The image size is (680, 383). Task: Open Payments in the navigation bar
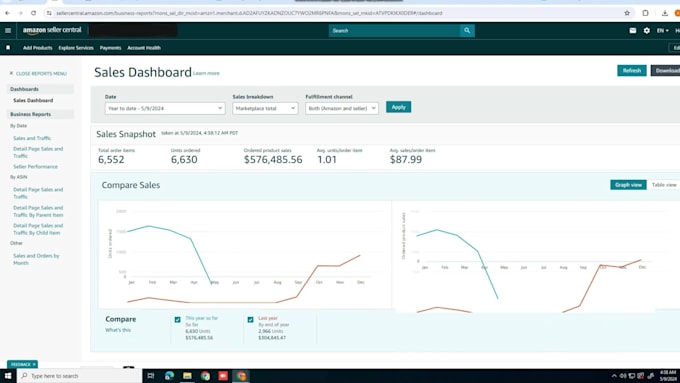click(110, 48)
